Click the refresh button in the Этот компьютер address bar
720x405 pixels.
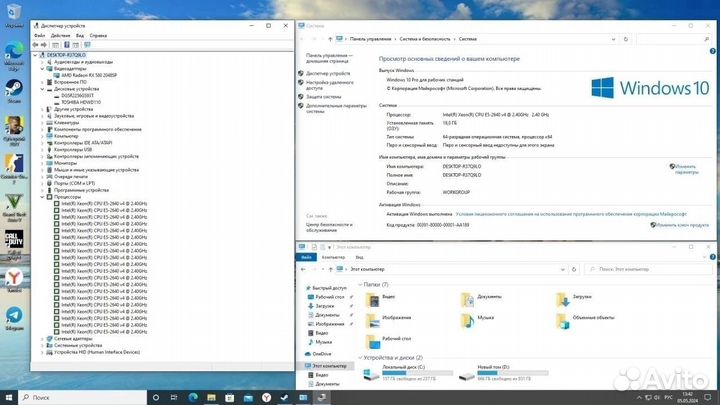574,270
